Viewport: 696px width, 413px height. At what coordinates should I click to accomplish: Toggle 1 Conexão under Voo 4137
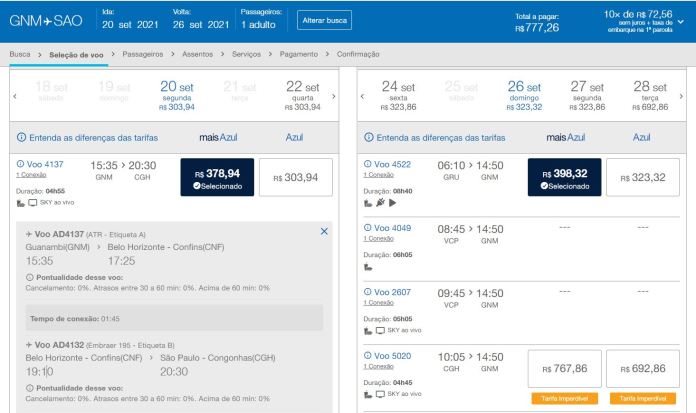31,175
